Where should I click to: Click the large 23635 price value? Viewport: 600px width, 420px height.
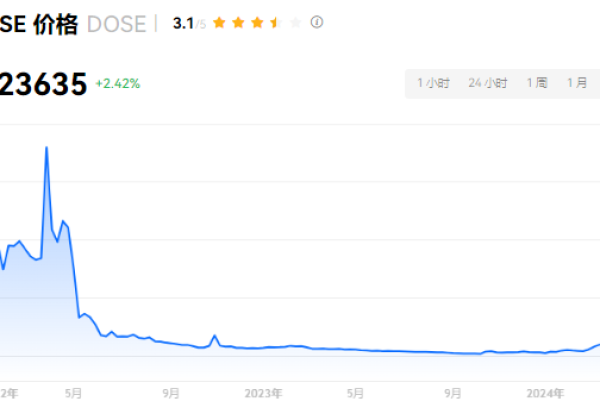click(x=43, y=84)
